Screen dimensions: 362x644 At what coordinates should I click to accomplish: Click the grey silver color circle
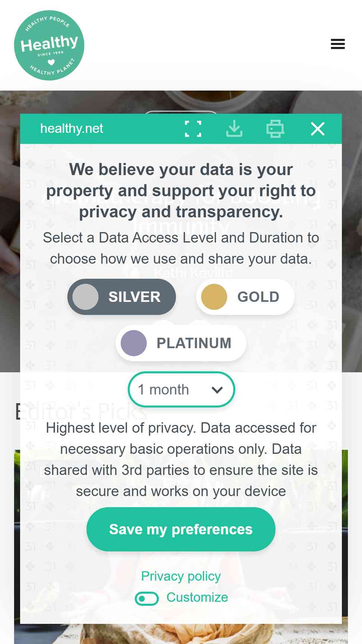[x=85, y=297]
